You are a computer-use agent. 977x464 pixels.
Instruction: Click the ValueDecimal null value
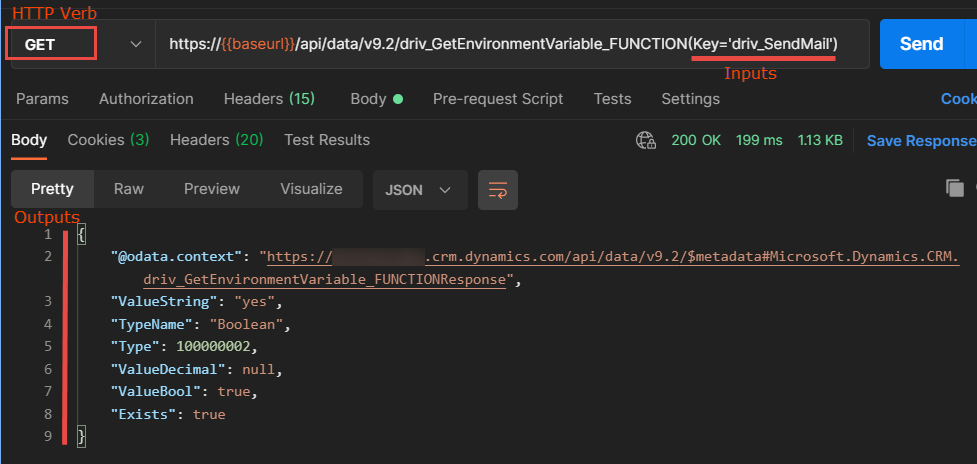coord(259,369)
